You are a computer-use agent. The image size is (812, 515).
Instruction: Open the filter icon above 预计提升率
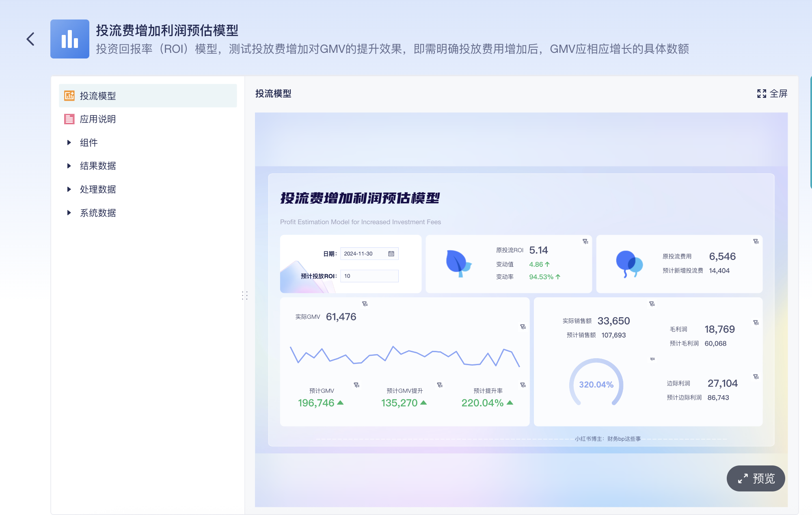coord(523,384)
